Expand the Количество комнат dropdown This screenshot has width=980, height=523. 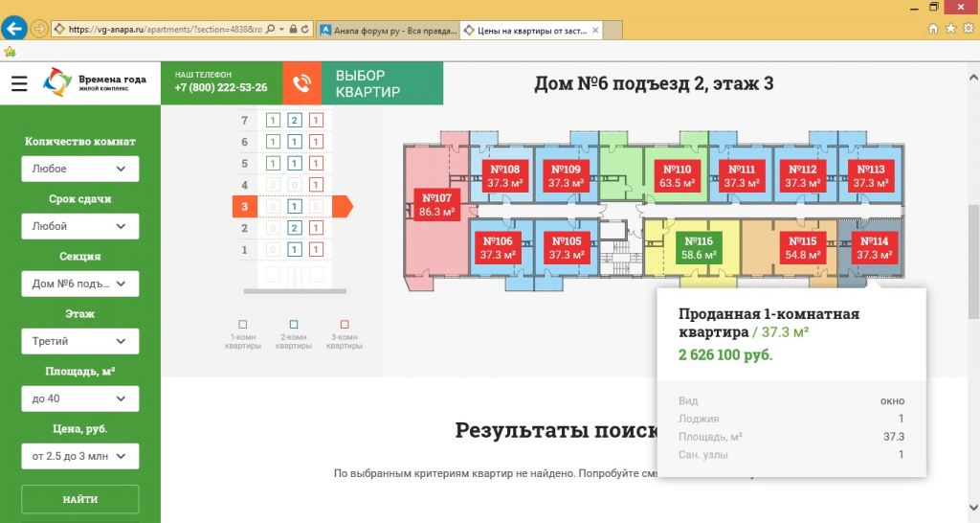(80, 169)
